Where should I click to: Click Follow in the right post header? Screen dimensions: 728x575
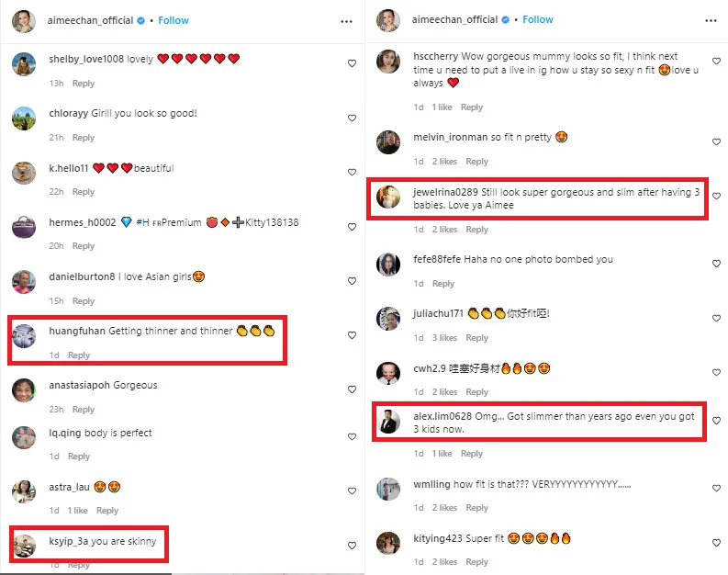tap(538, 19)
